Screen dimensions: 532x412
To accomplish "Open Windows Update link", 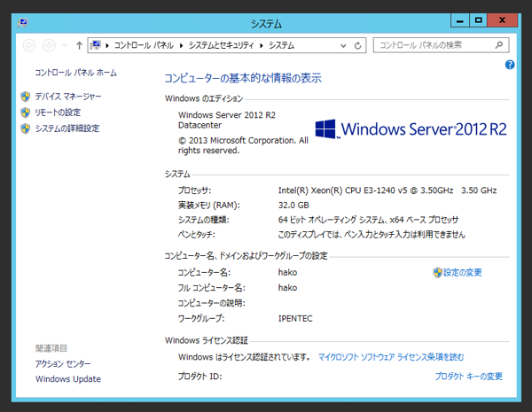I will 68,379.
